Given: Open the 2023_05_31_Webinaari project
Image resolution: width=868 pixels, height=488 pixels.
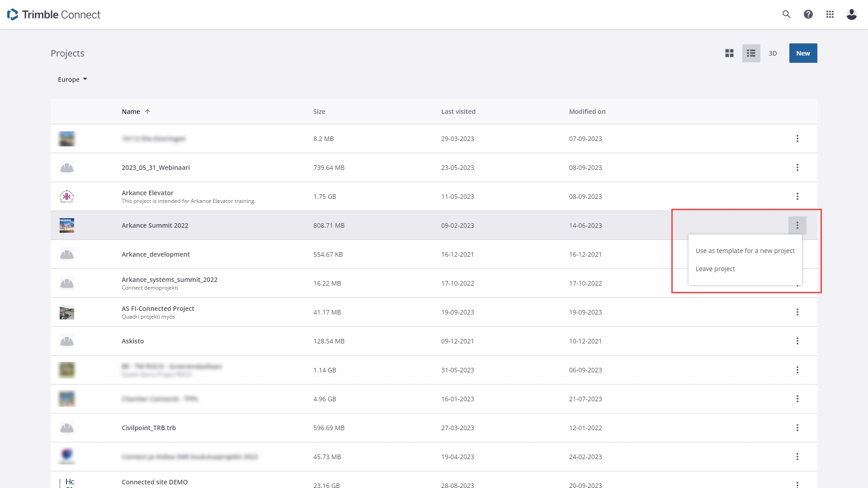Looking at the screenshot, I should [x=156, y=168].
